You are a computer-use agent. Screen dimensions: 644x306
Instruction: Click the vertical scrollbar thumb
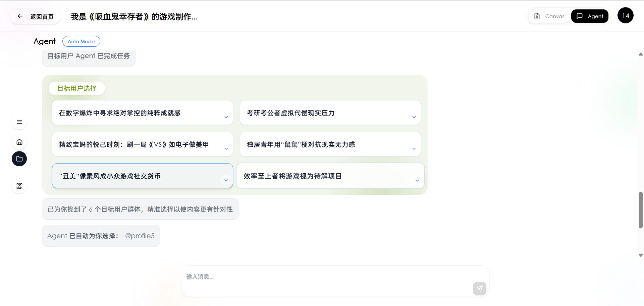point(641,210)
